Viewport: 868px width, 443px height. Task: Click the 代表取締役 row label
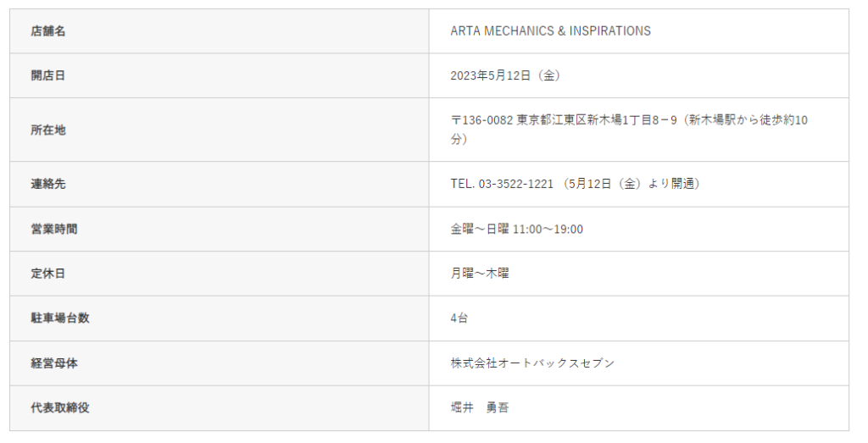[x=60, y=407]
